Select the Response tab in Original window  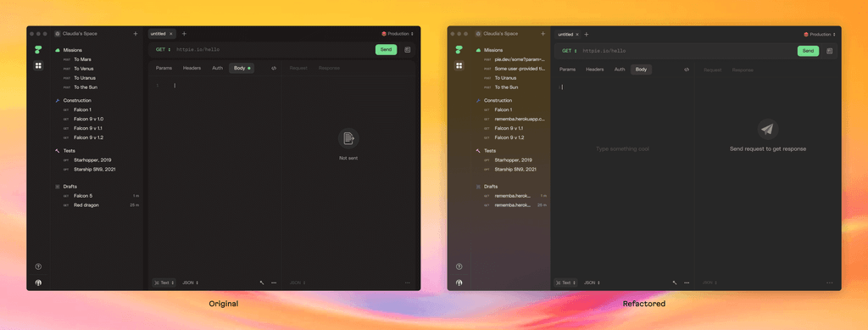[329, 68]
